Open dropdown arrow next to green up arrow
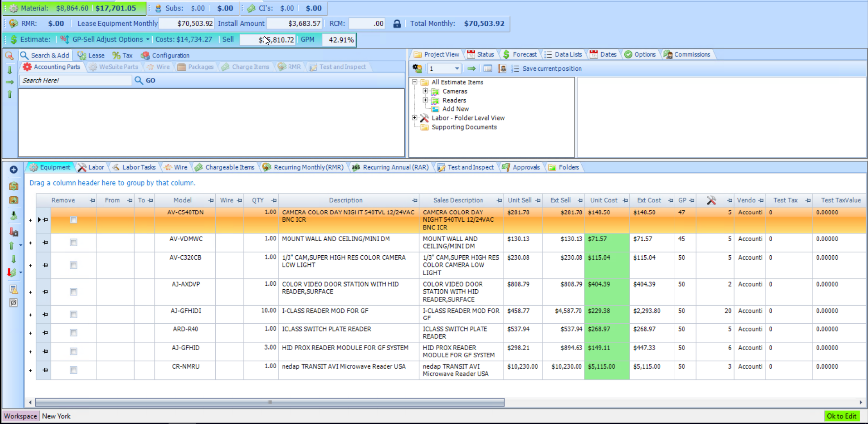Image resolution: width=868 pixels, height=424 pixels. 20,245
